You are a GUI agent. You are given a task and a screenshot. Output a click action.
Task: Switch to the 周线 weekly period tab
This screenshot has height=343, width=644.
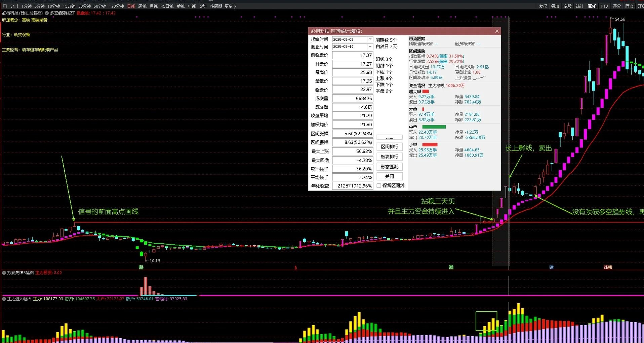[142, 6]
